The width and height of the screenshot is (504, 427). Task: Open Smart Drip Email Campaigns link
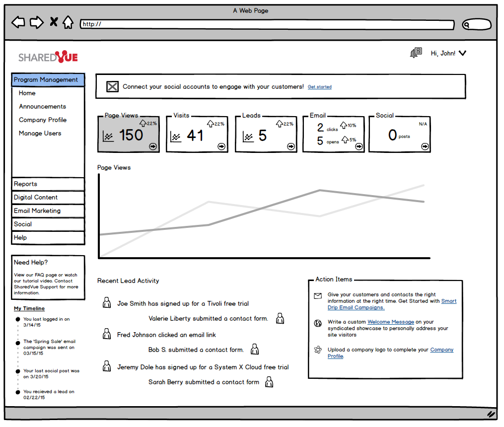(x=392, y=304)
